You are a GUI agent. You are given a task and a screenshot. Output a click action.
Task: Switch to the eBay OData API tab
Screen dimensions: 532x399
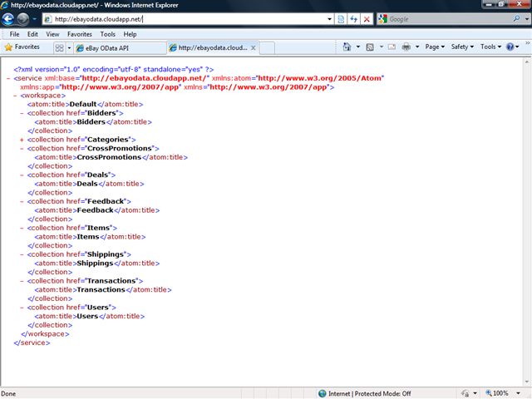pos(120,48)
